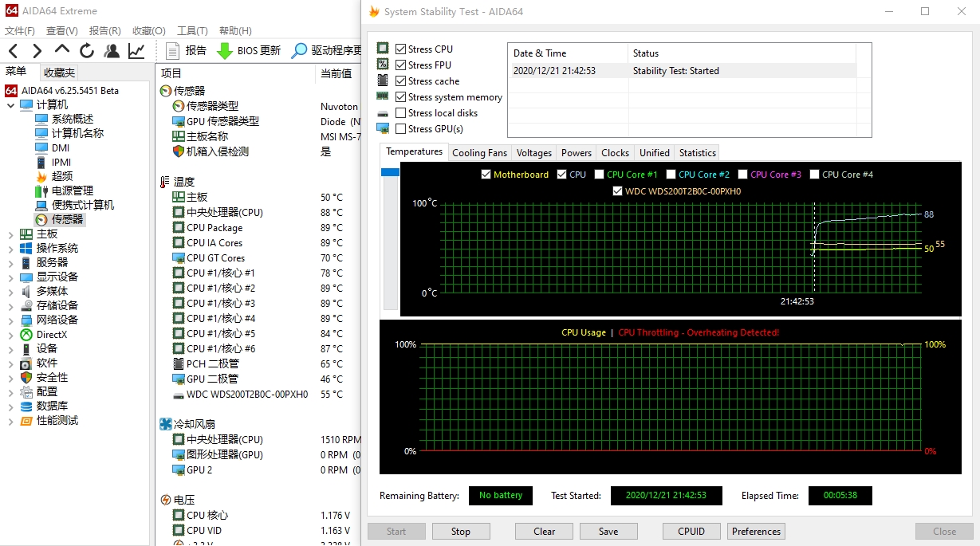Open the 工具(T) menu
This screenshot has height=546, width=980.
(x=192, y=30)
